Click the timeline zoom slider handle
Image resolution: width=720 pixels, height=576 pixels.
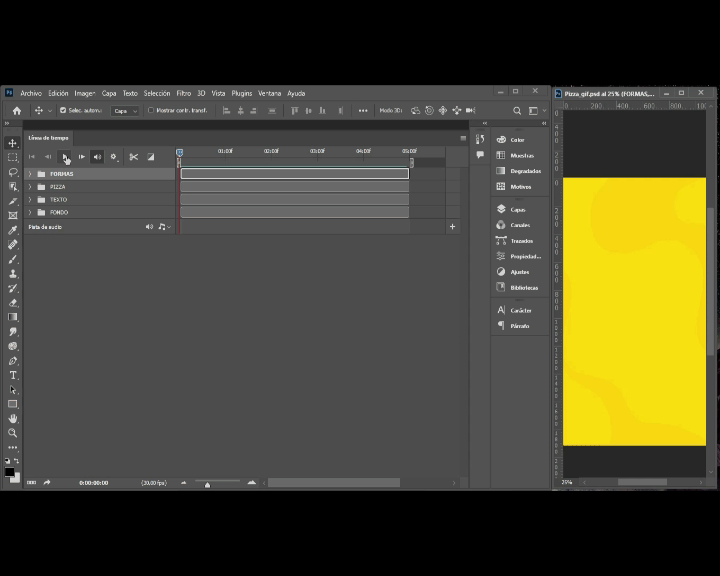point(208,485)
